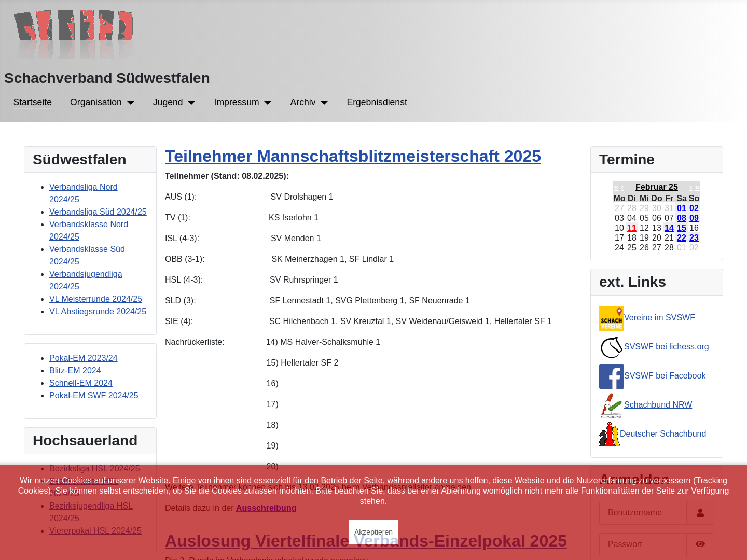747x560 pixels.
Task: Click the Facebook logo icon
Action: tap(612, 376)
